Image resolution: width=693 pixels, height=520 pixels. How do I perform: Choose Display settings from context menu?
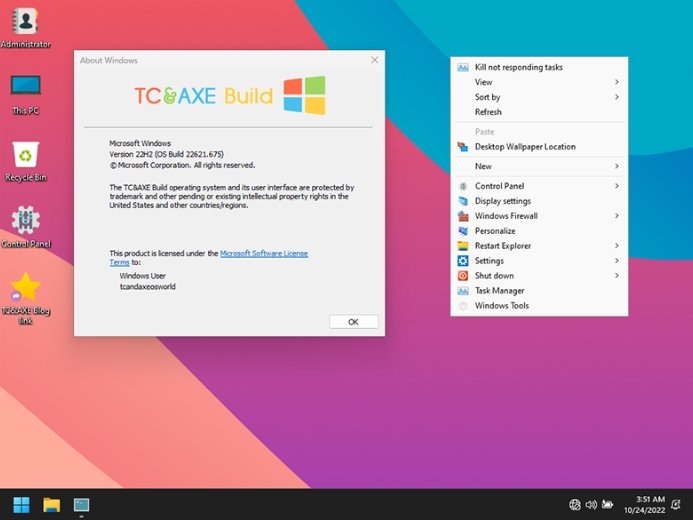tap(539, 201)
